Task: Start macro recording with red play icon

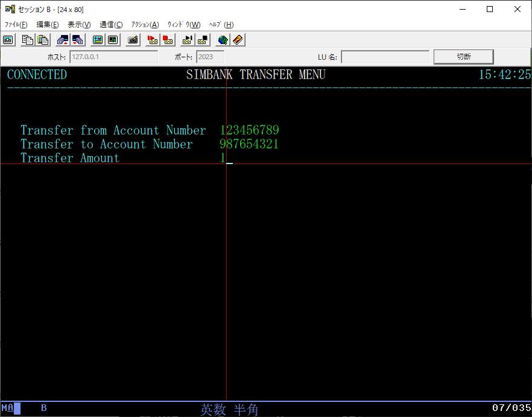Action: coord(153,40)
